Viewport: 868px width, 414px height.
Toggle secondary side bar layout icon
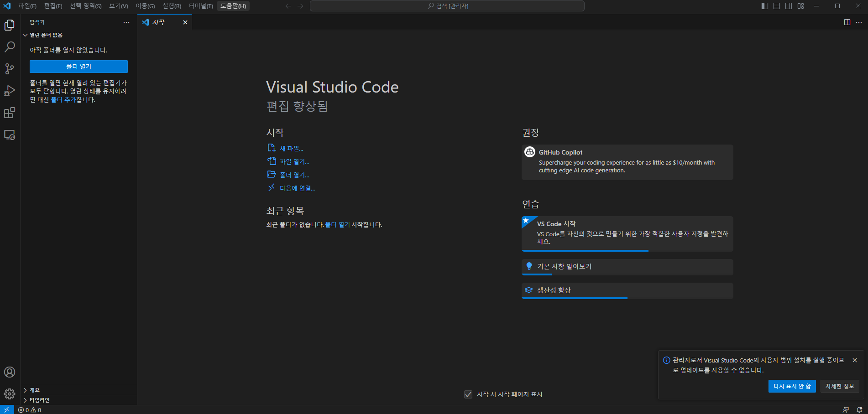789,6
